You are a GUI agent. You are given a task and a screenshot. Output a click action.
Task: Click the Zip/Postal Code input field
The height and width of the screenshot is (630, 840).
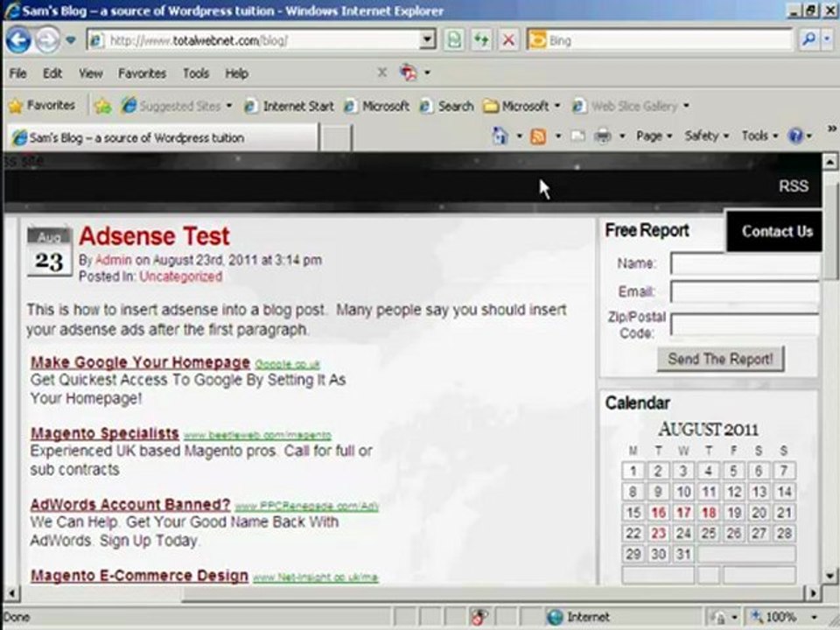(x=745, y=325)
